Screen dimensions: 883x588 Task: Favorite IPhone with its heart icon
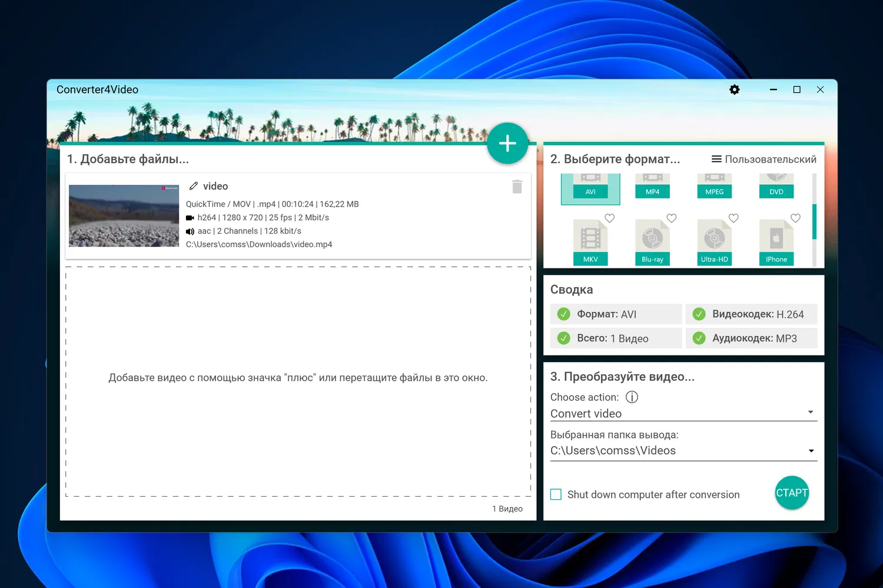click(795, 218)
